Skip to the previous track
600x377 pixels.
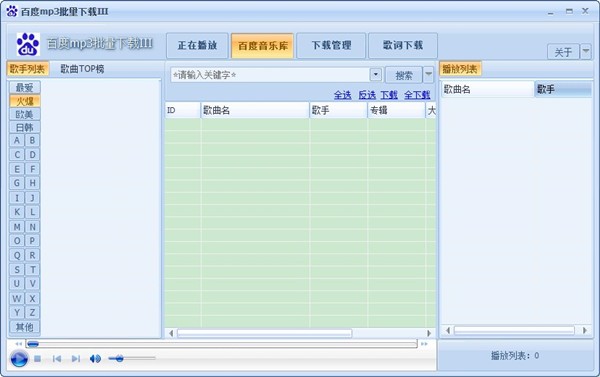57,359
